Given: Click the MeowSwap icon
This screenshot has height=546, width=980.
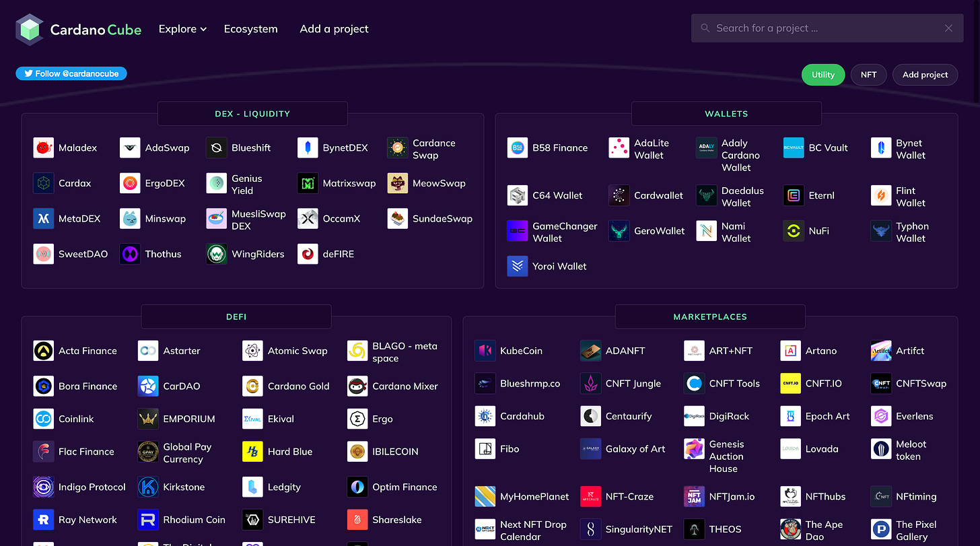Looking at the screenshot, I should click(398, 183).
